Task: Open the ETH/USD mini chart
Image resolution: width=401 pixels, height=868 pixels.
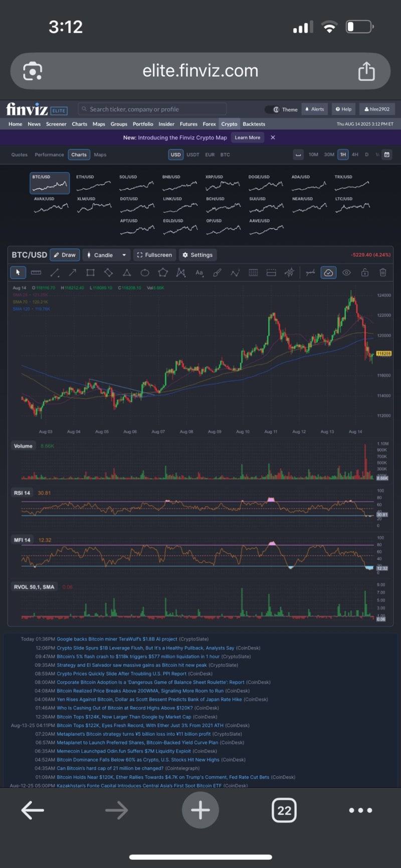Action: (93, 183)
